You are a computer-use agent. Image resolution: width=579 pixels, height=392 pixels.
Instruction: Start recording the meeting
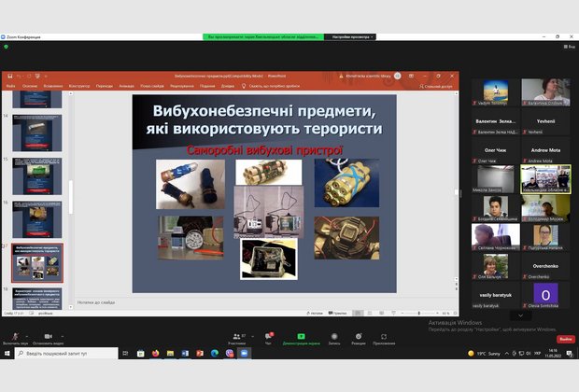point(333,335)
